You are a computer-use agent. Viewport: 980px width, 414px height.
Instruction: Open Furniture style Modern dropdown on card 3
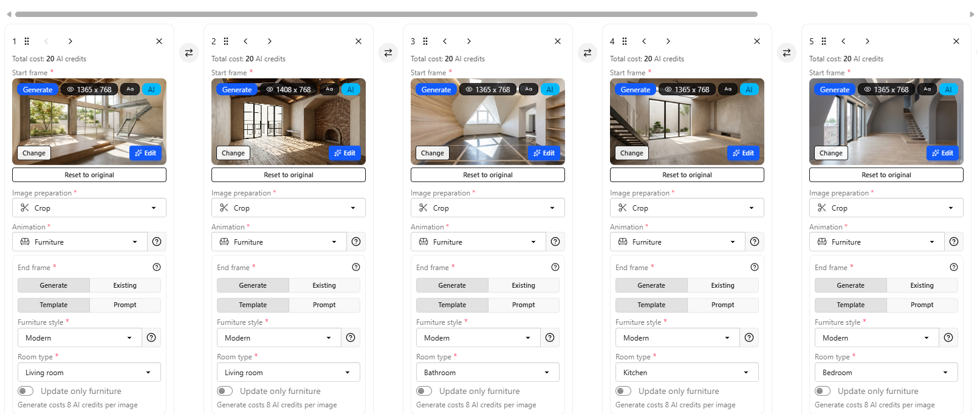coord(478,338)
